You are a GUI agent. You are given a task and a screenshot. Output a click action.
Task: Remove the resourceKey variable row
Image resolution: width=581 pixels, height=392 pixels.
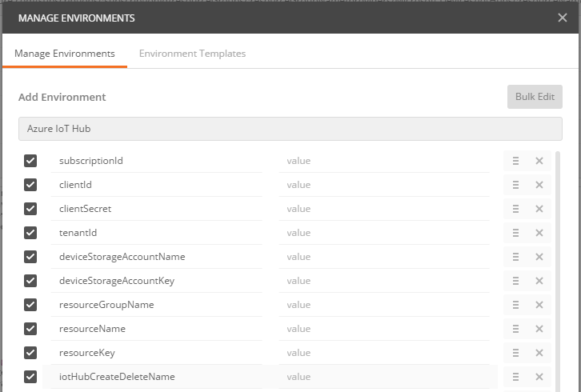[x=539, y=353]
